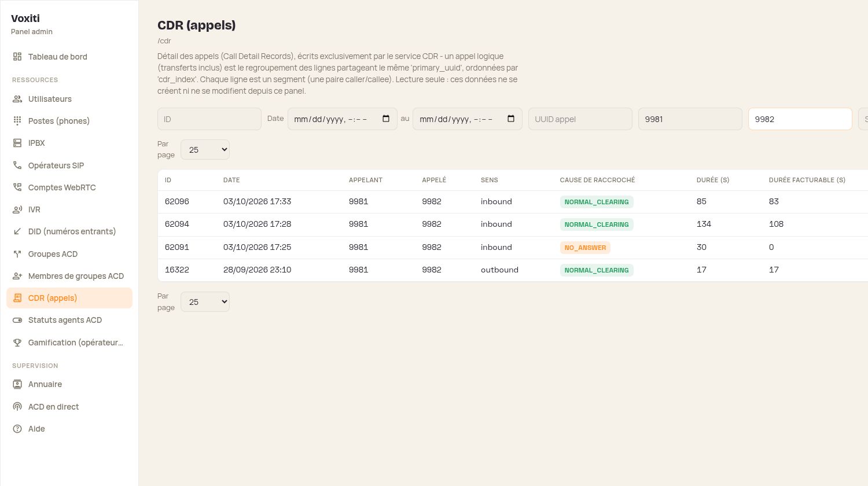Sort by the Date column header
The image size is (868, 486).
pyautogui.click(x=231, y=180)
